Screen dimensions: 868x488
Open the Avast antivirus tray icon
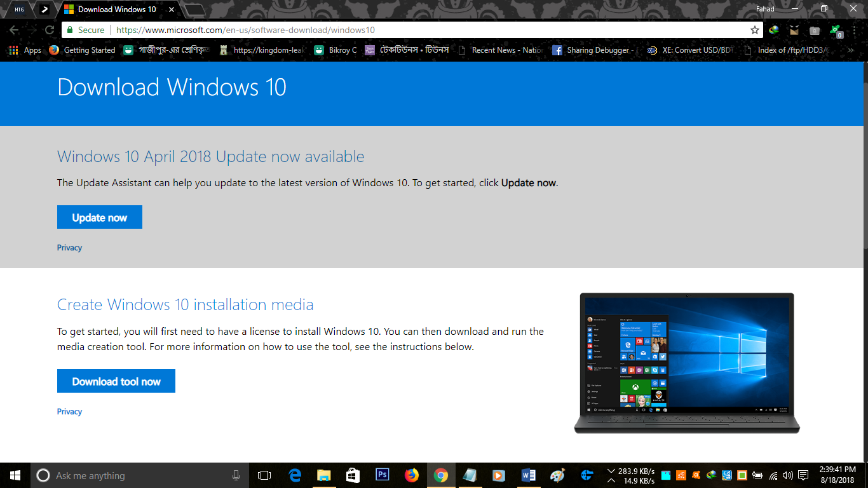pos(696,475)
